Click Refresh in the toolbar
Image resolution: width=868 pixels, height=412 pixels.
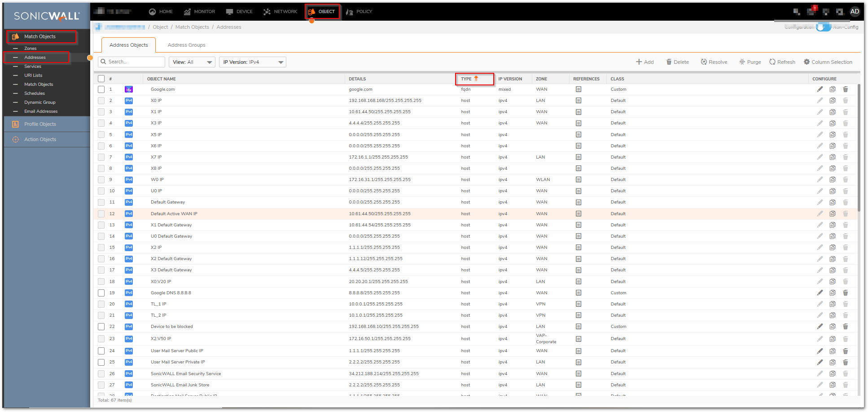click(782, 62)
